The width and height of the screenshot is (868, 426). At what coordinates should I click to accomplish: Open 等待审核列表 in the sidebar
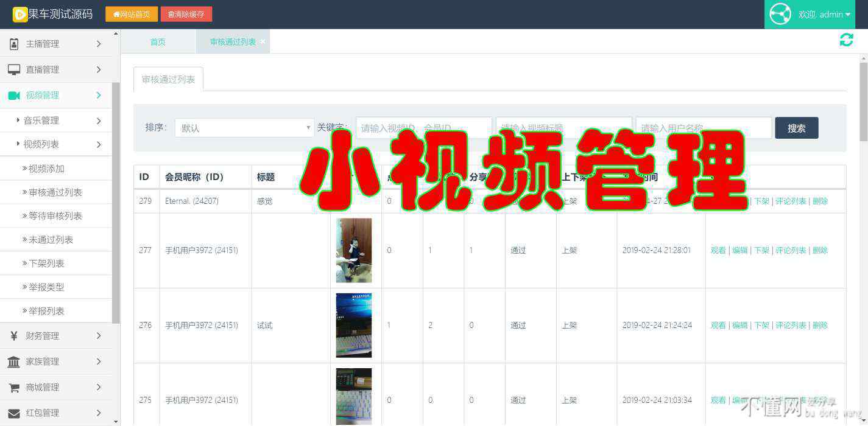55,216
